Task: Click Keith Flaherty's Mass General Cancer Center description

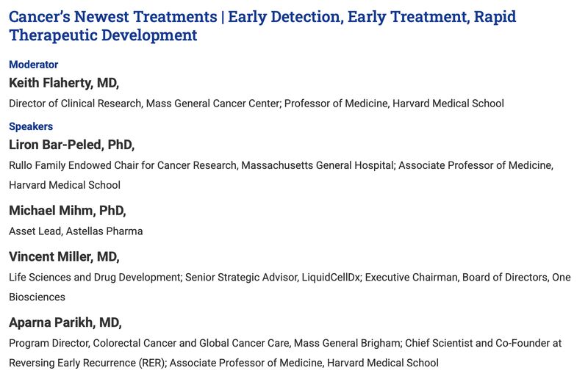Action: [257, 104]
